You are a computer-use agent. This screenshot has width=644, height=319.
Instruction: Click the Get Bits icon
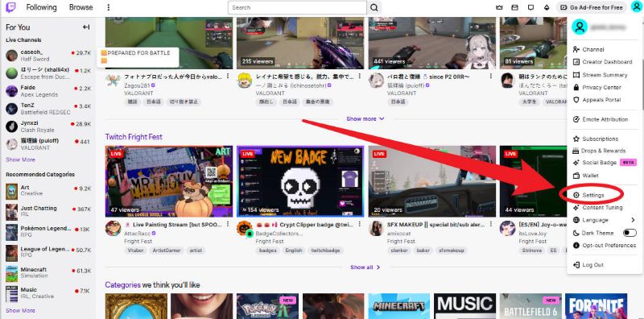tap(547, 7)
